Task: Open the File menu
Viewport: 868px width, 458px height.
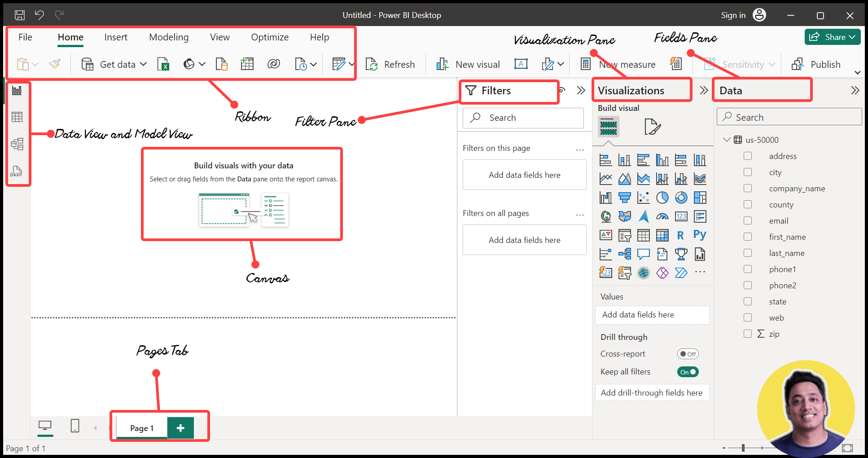Action: click(25, 37)
